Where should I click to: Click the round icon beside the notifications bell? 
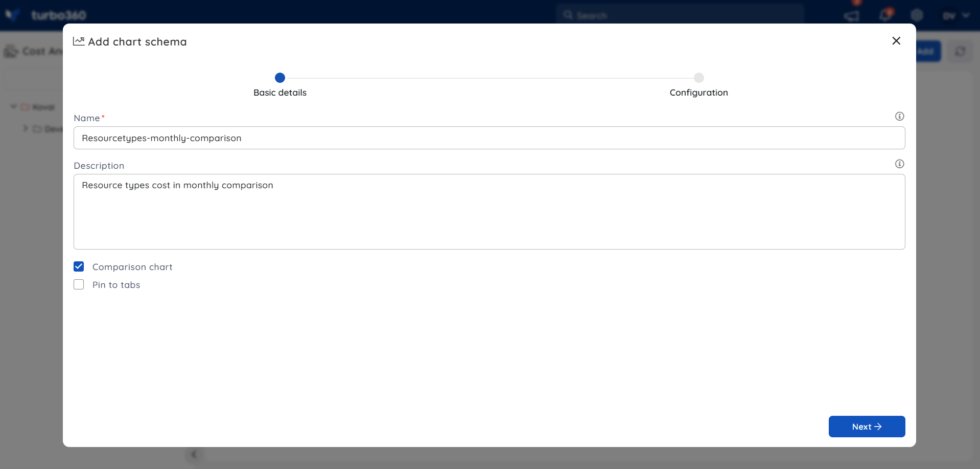click(x=917, y=15)
